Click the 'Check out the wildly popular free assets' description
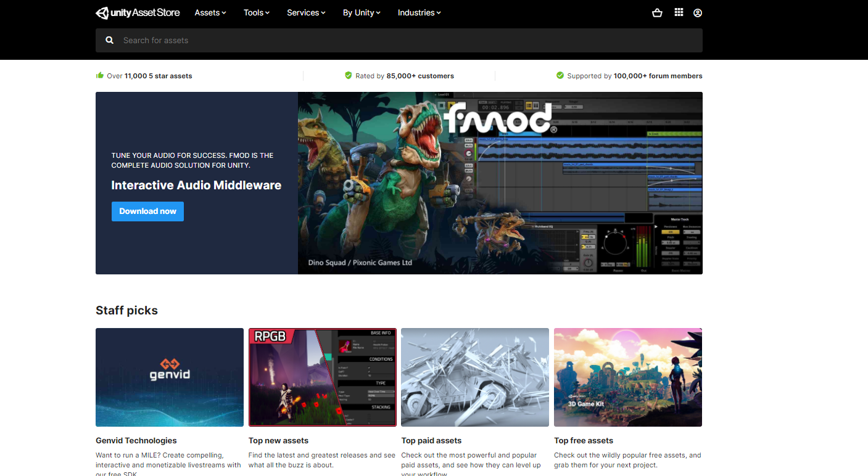Viewport: 868px width, 476px height. click(627, 460)
